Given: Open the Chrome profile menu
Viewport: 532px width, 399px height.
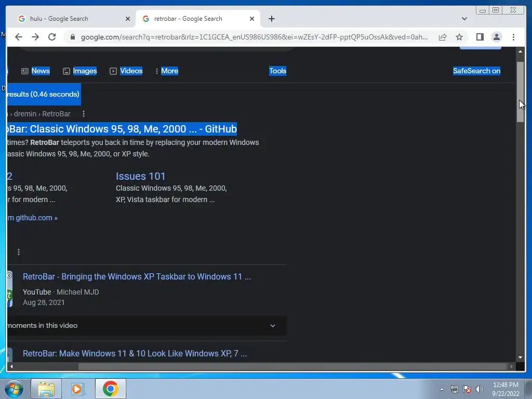Looking at the screenshot, I should [x=496, y=37].
